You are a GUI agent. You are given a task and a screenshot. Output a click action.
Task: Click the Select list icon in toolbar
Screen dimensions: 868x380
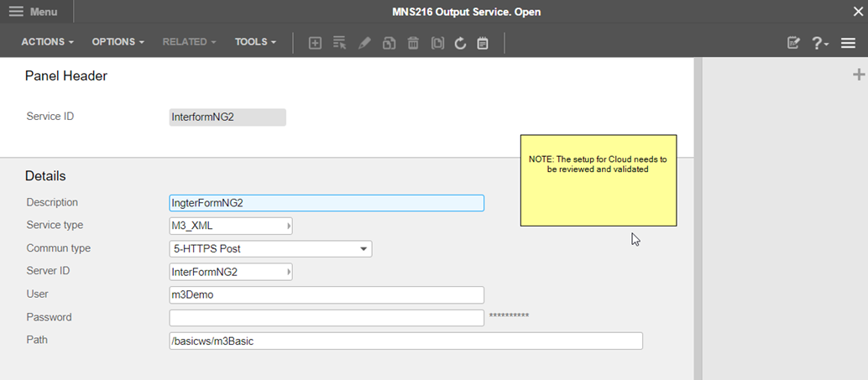pyautogui.click(x=339, y=43)
